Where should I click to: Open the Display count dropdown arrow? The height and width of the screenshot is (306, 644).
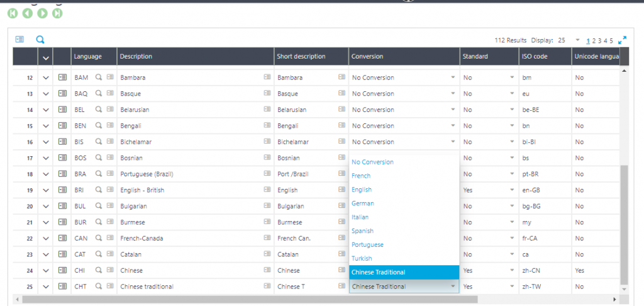(x=577, y=40)
